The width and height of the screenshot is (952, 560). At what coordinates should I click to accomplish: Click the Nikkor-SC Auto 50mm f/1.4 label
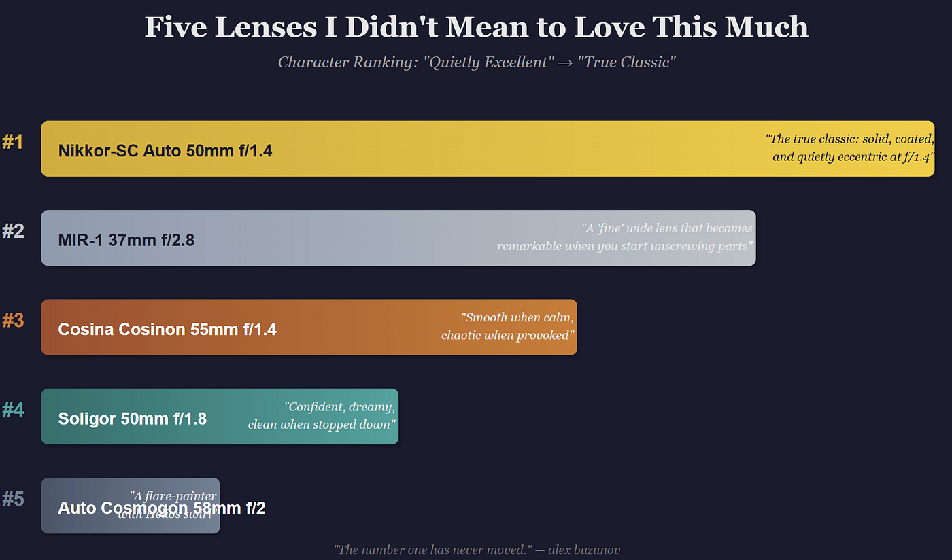(165, 151)
